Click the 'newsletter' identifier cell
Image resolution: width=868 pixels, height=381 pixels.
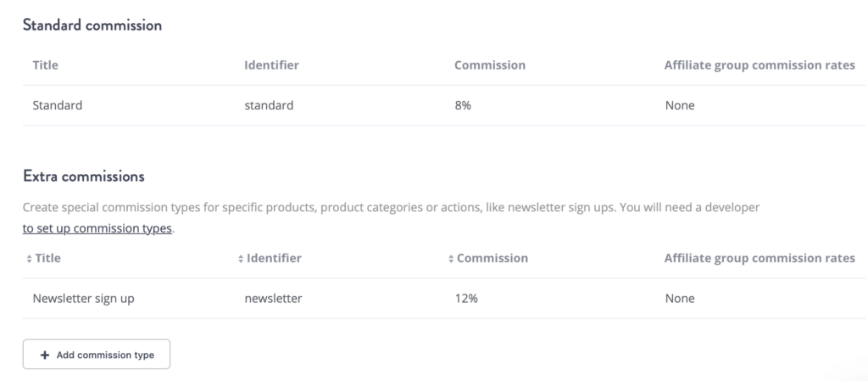point(273,299)
